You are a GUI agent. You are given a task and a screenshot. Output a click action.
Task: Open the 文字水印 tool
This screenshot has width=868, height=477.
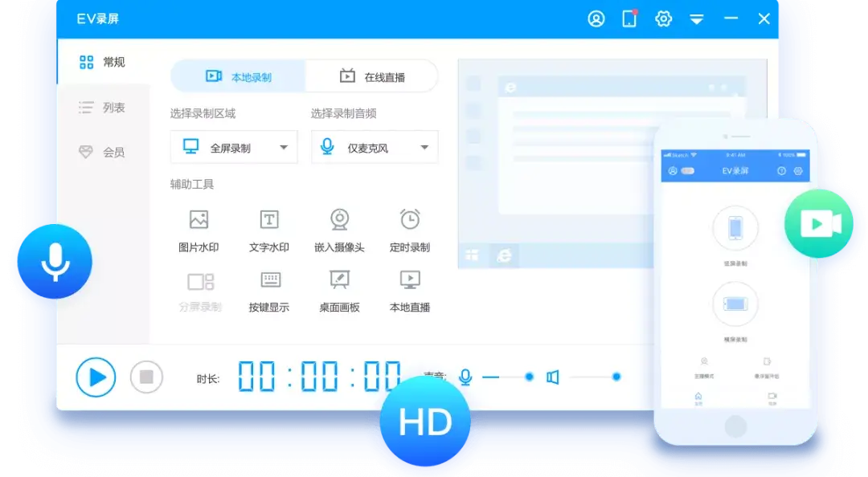tap(269, 230)
